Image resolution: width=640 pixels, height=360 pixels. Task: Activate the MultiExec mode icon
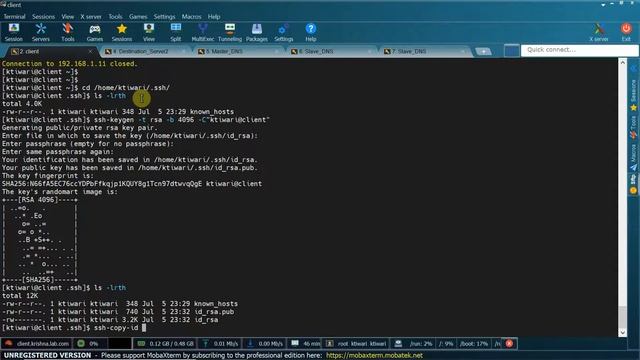click(x=202, y=32)
